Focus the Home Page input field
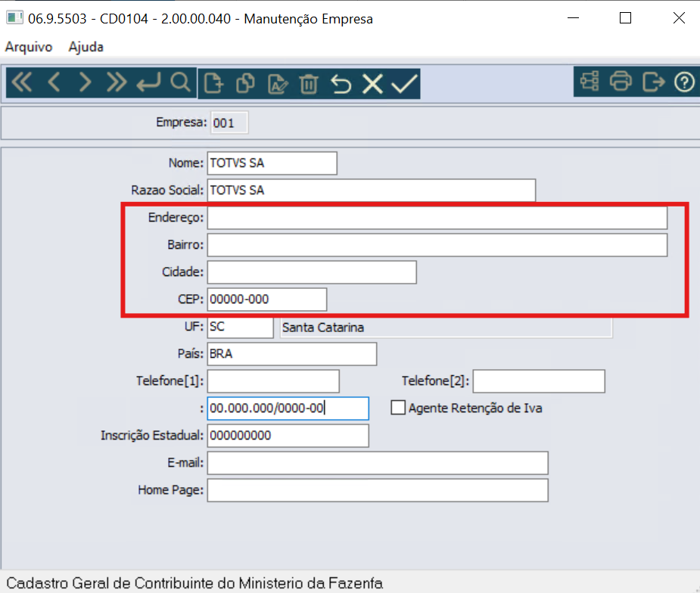Viewport: 700px width, 593px height. 378,490
